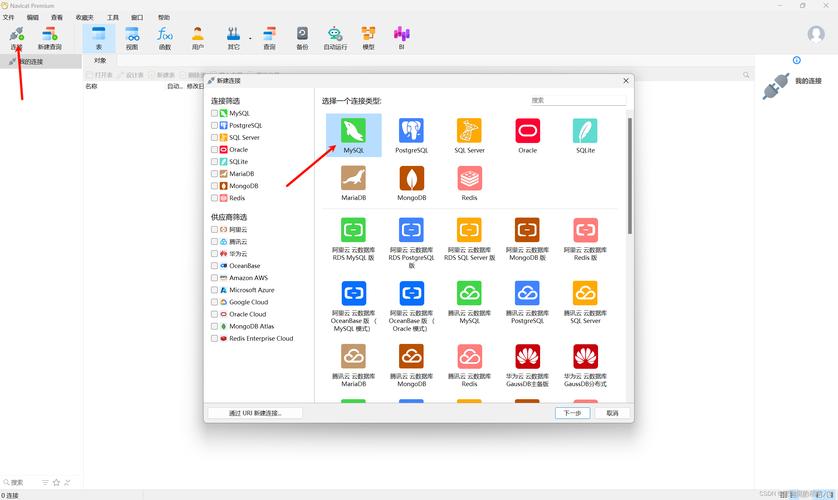
Task: Select 华为云 GaussDB主备版 tile
Action: (x=527, y=365)
